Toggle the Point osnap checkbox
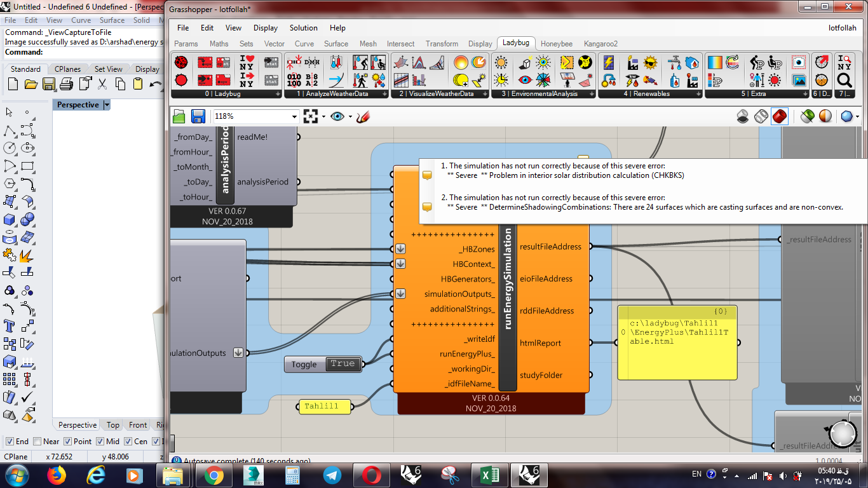Screen dimensions: 868x488 [67, 442]
